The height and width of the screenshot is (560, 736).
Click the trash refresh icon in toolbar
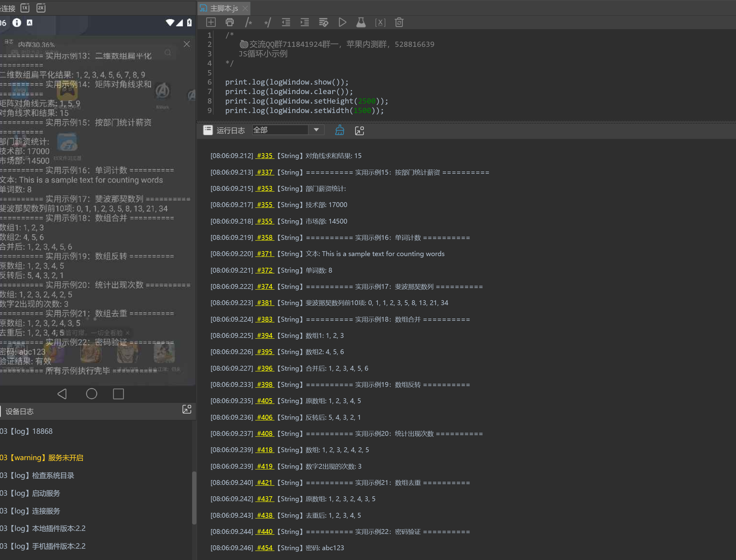tap(399, 22)
